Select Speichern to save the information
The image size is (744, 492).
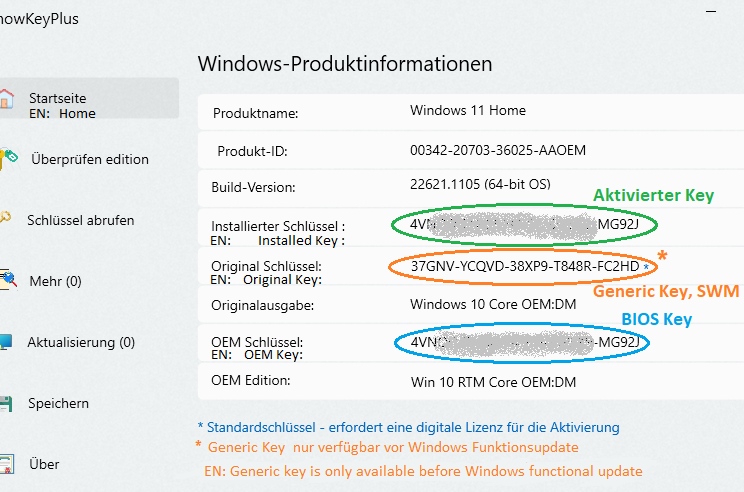point(58,404)
